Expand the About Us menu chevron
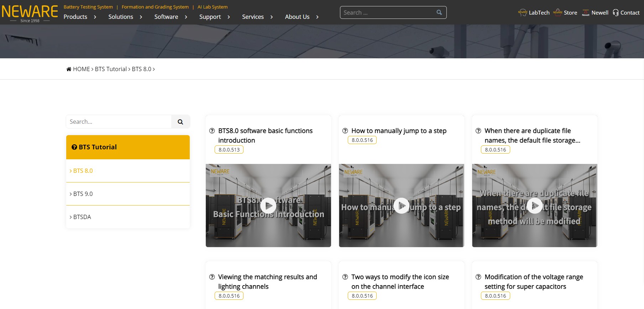The width and height of the screenshot is (644, 309). click(317, 17)
